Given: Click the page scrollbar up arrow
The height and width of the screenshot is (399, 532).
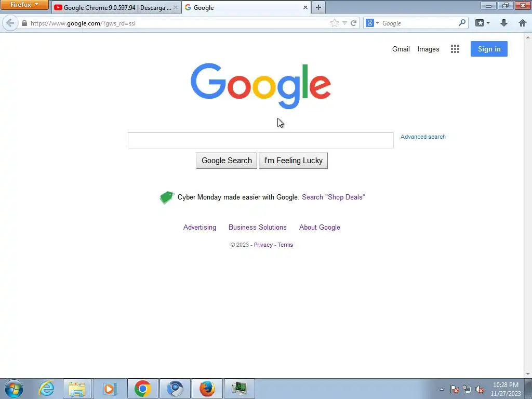Looking at the screenshot, I should coord(528,37).
